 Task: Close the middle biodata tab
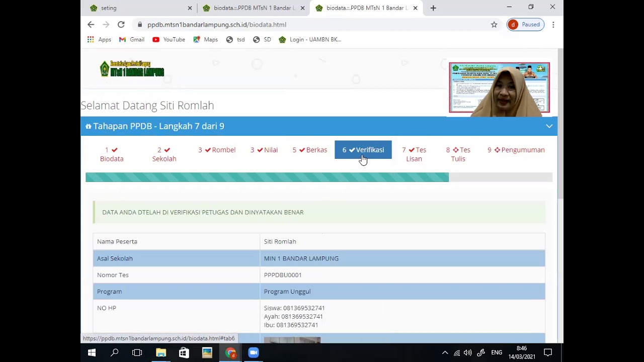pos(302,8)
